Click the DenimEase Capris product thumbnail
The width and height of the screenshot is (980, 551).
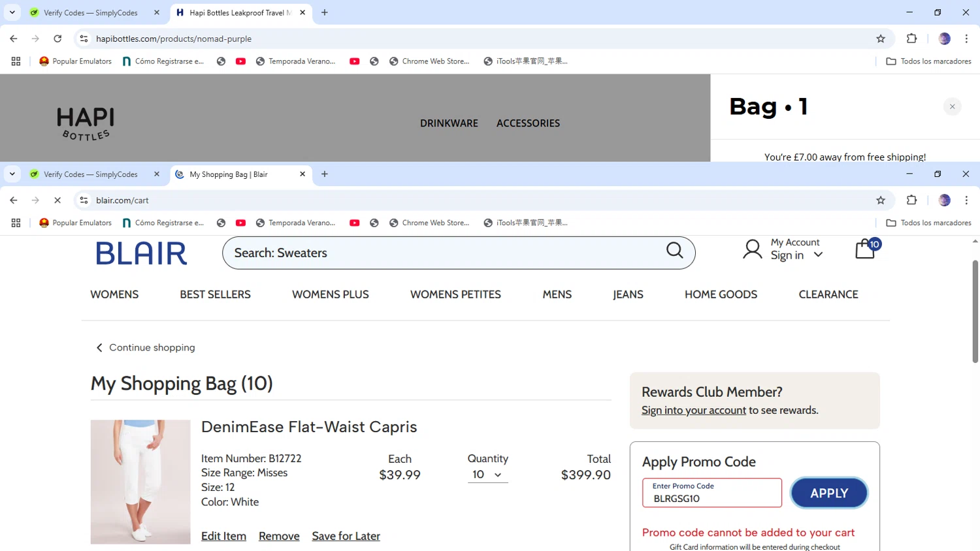[x=140, y=482]
